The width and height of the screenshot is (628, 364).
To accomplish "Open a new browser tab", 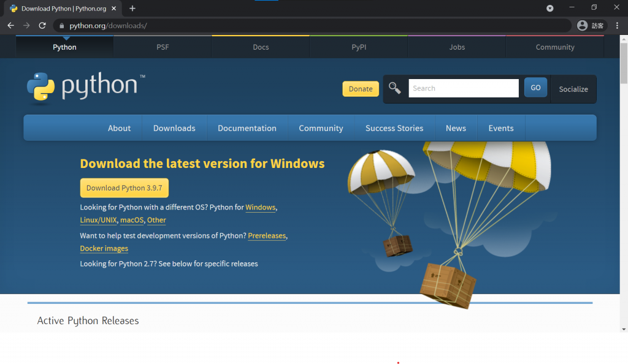I will click(x=132, y=9).
